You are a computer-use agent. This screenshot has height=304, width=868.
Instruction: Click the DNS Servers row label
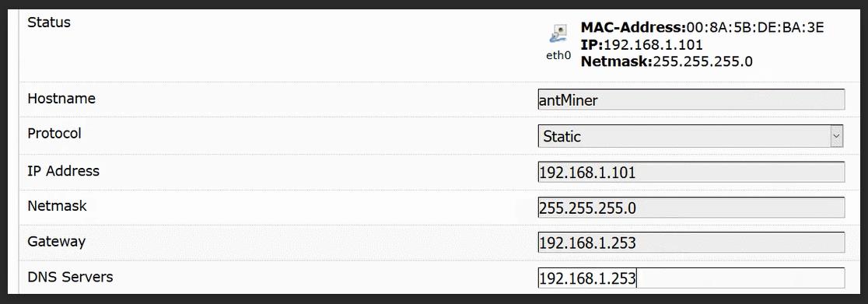point(70,277)
